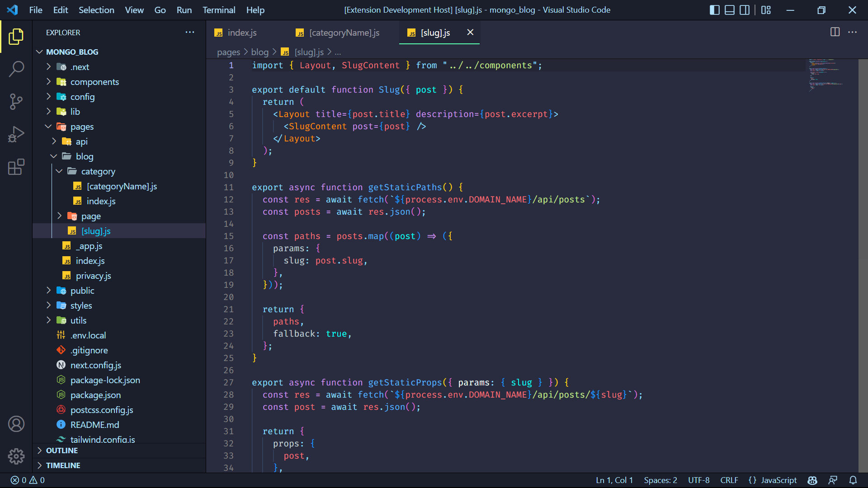
Task: Click the feedback status bar icon
Action: (x=833, y=480)
